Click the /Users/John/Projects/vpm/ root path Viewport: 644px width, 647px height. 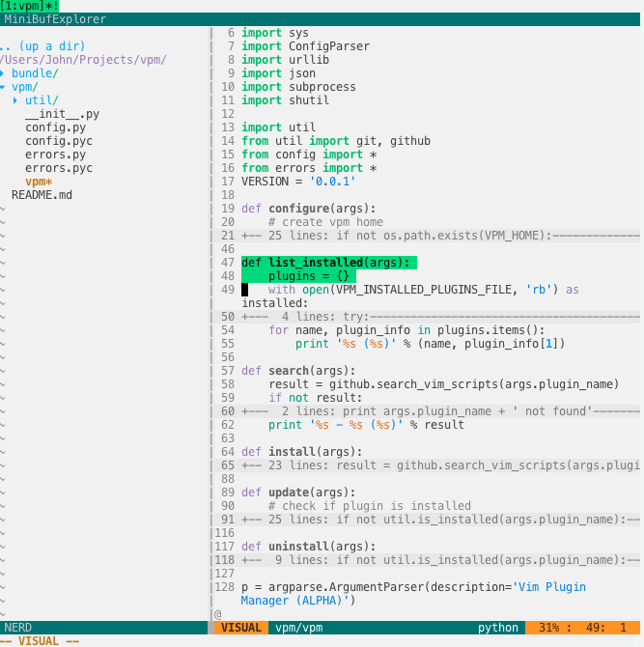[83, 60]
